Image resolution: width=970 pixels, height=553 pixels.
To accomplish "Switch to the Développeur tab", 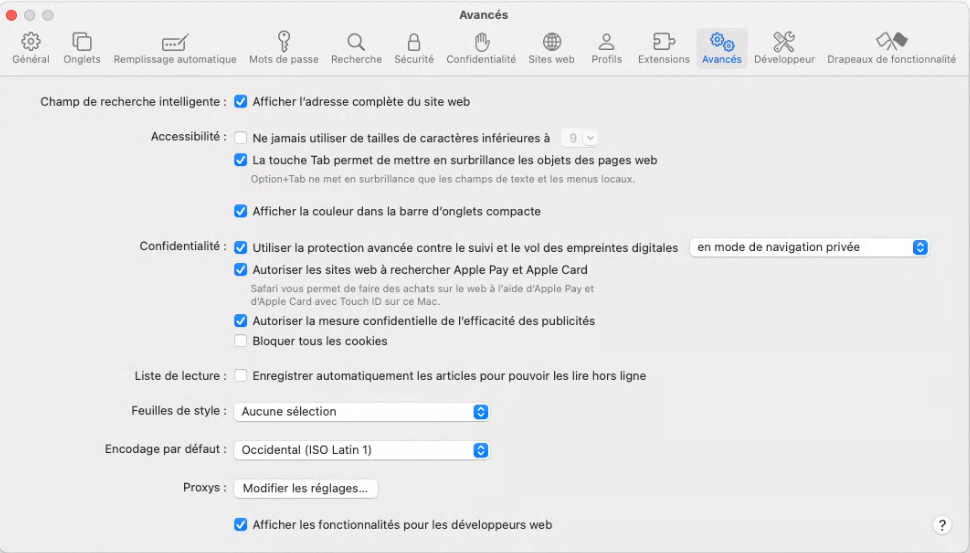I will 784,48.
